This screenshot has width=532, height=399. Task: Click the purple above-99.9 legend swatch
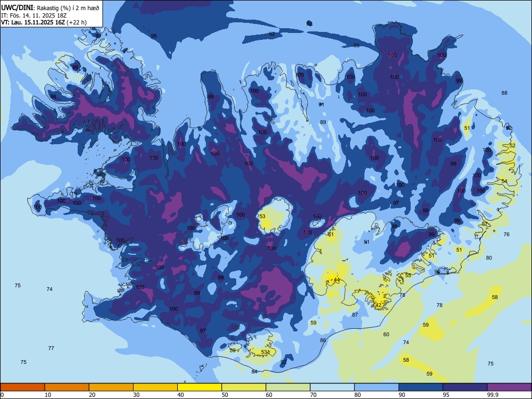[x=509, y=387]
